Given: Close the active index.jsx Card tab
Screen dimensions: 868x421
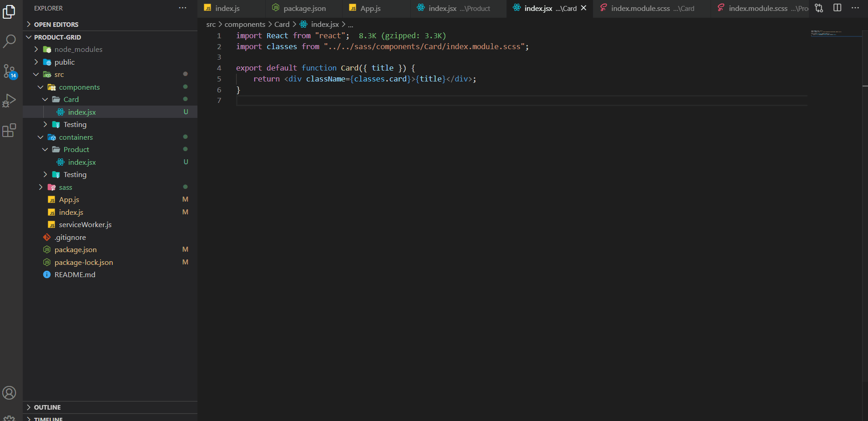Looking at the screenshot, I should click(x=584, y=8).
